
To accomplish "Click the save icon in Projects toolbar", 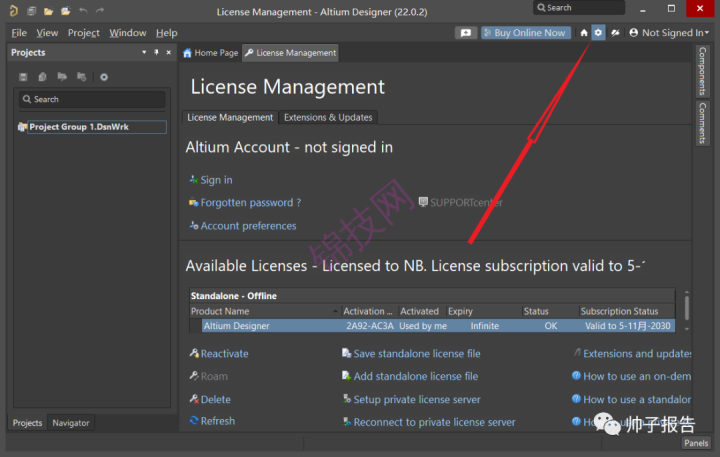I will tap(23, 77).
